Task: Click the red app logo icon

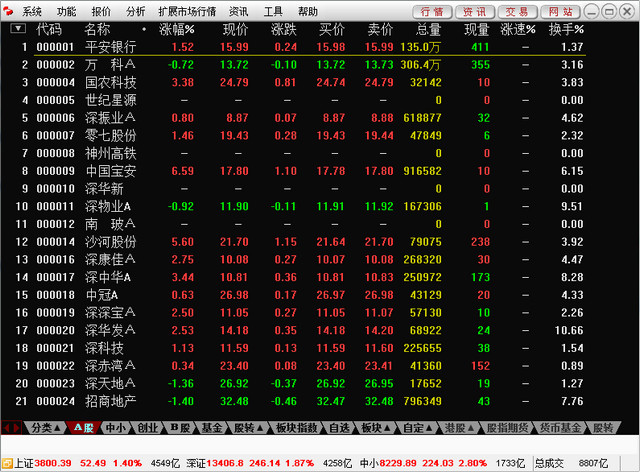Action: point(8,11)
